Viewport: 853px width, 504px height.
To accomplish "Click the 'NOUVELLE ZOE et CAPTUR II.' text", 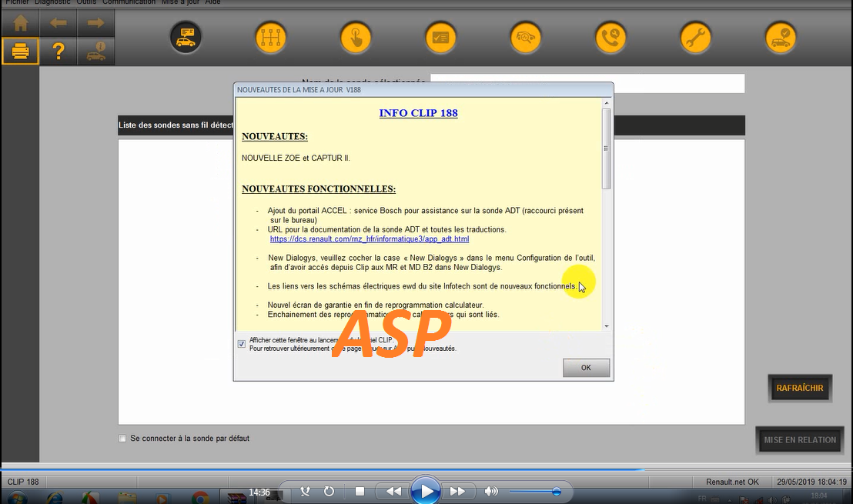I will click(296, 159).
